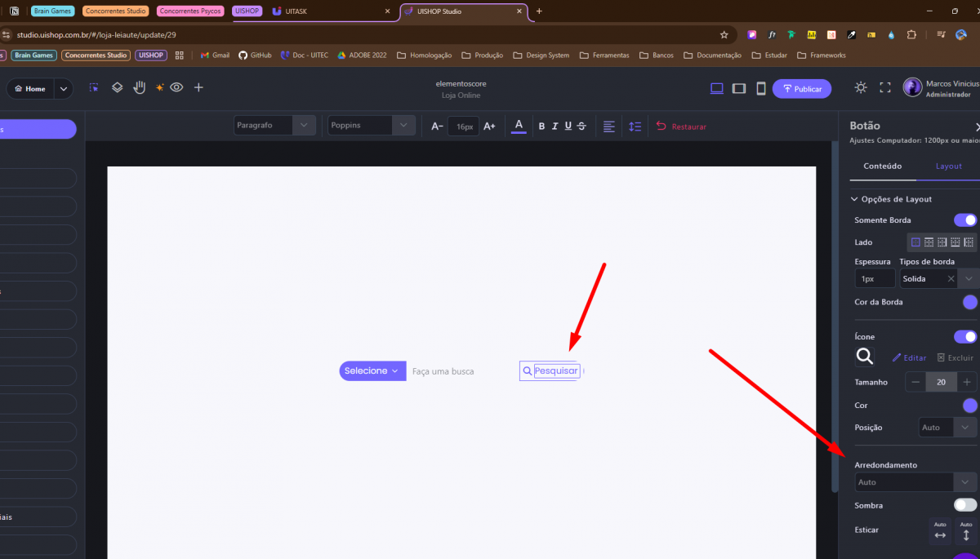Disable the Somente Borda switch
The height and width of the screenshot is (559, 980).
(x=964, y=220)
